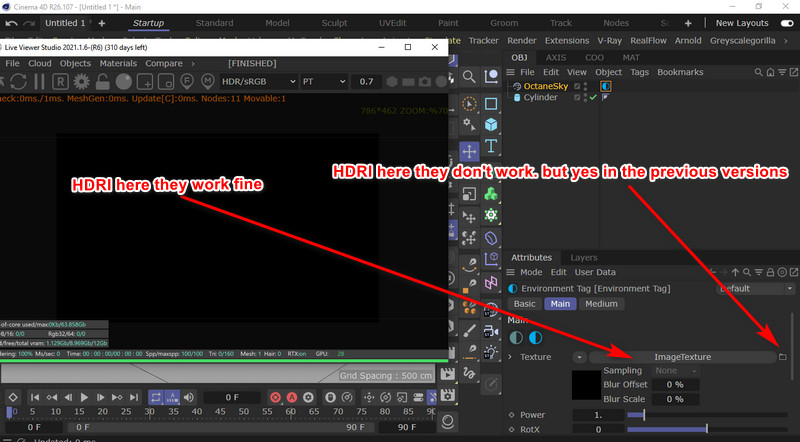Click the Environment tag on OctaneSky
Viewport: 800px width, 442px height.
pyautogui.click(x=606, y=86)
